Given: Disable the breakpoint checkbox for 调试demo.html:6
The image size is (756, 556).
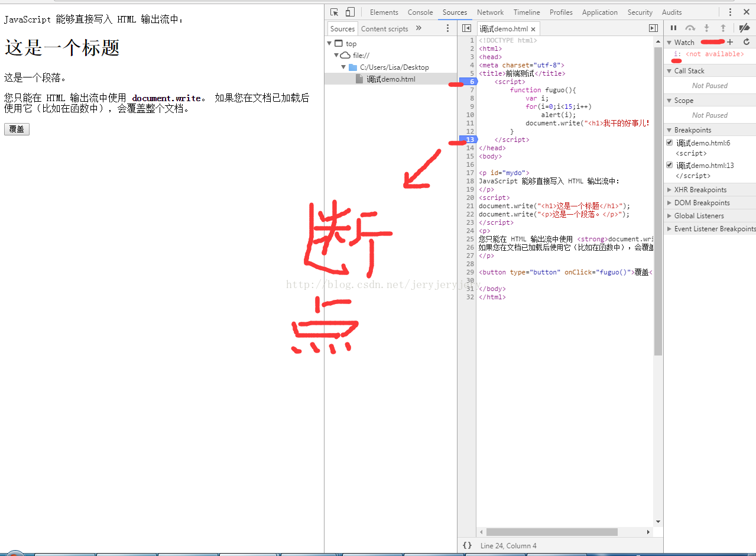Looking at the screenshot, I should click(x=670, y=143).
